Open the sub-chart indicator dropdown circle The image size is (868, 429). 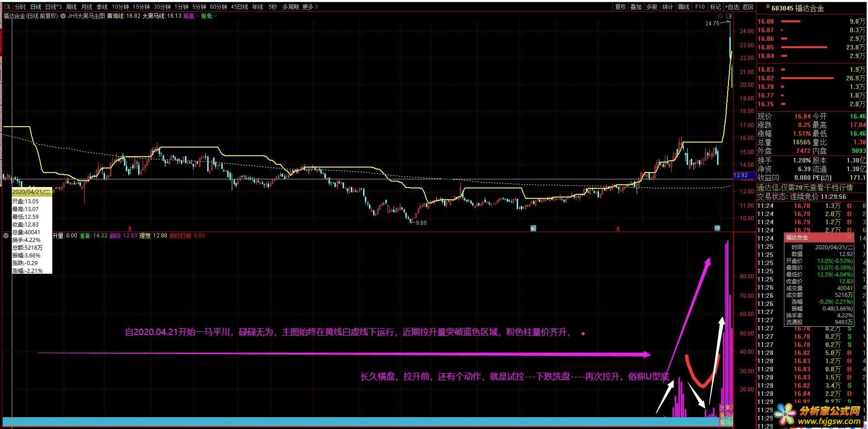[6, 236]
